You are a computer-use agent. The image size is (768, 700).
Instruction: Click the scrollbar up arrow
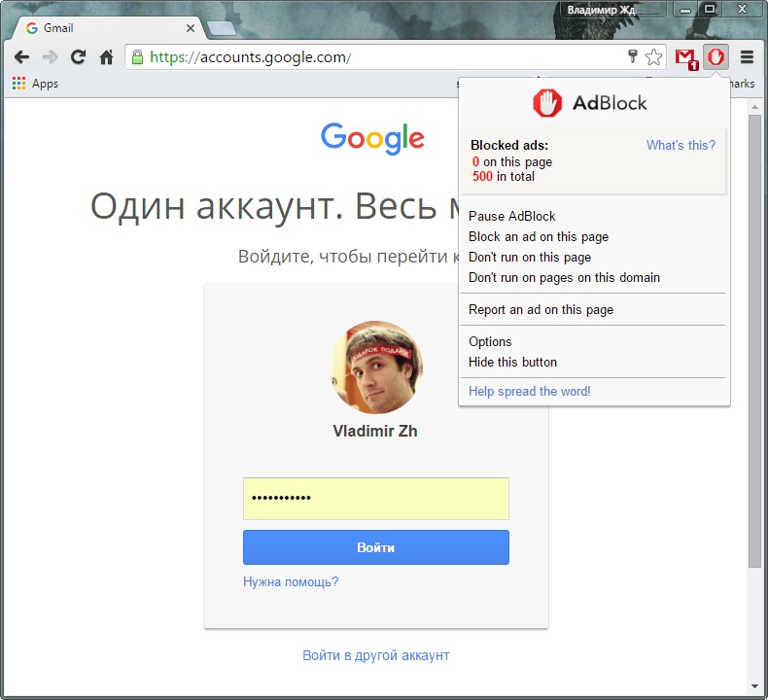click(x=754, y=106)
